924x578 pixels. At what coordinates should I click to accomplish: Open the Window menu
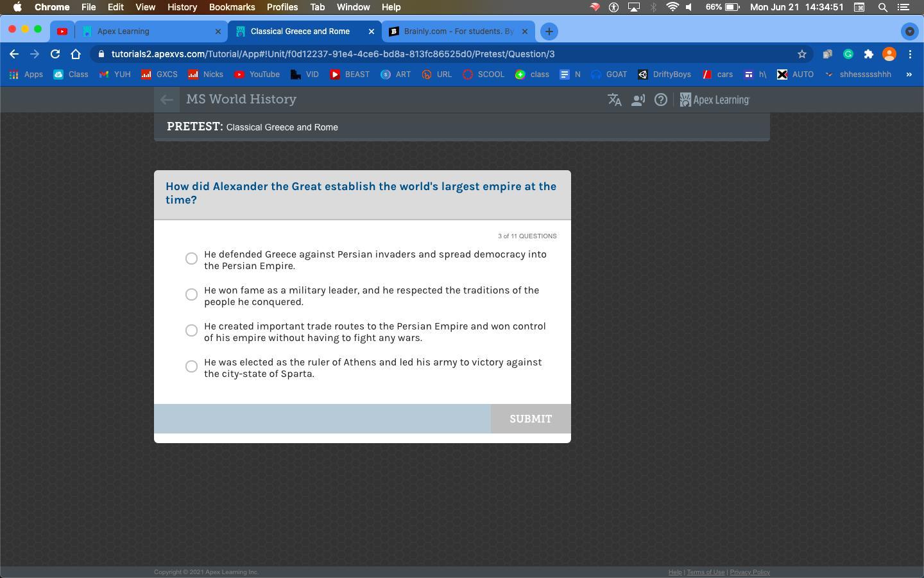pos(353,7)
